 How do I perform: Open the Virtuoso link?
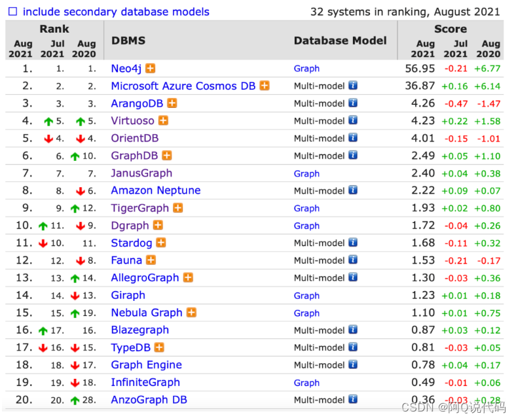[x=132, y=121]
